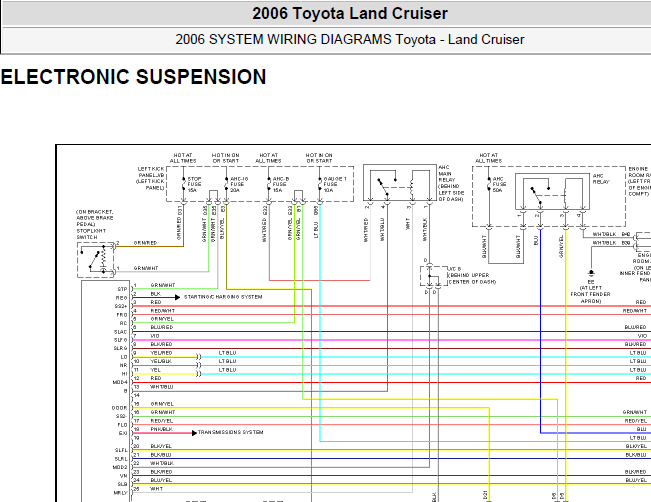Click the Starting/Charging System arrow reference
The width and height of the screenshot is (651, 502).
point(223,297)
